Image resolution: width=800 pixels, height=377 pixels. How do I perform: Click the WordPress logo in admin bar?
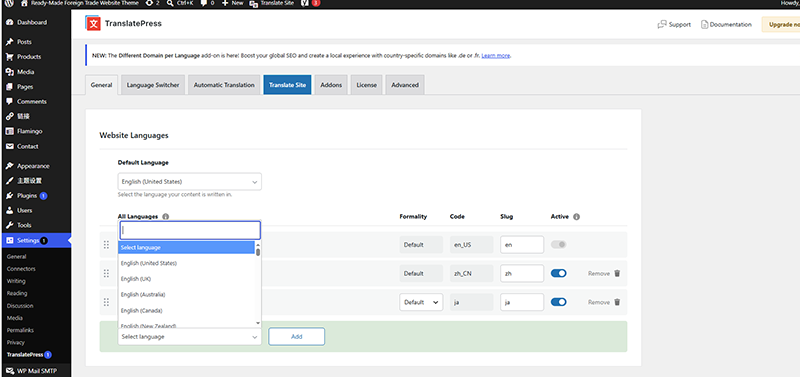click(9, 3)
